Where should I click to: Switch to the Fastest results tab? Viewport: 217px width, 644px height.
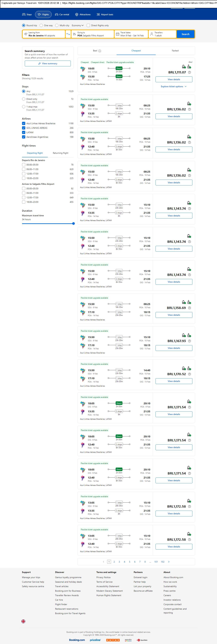point(175,51)
